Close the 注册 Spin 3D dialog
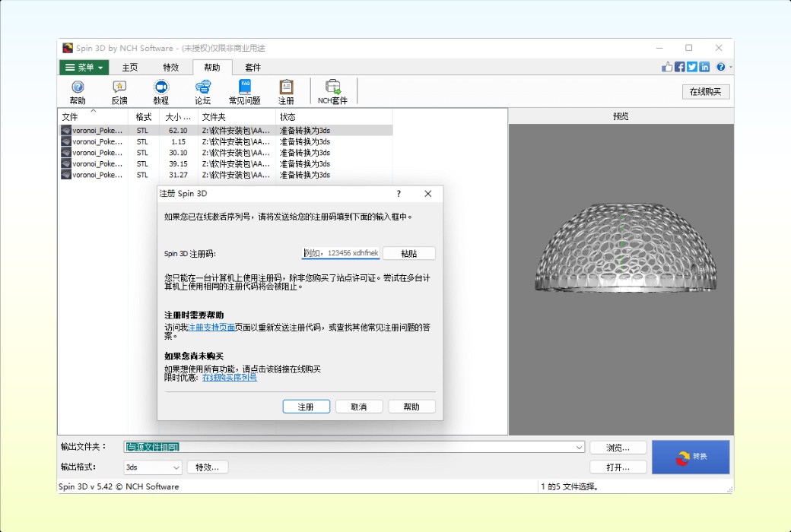 point(427,194)
